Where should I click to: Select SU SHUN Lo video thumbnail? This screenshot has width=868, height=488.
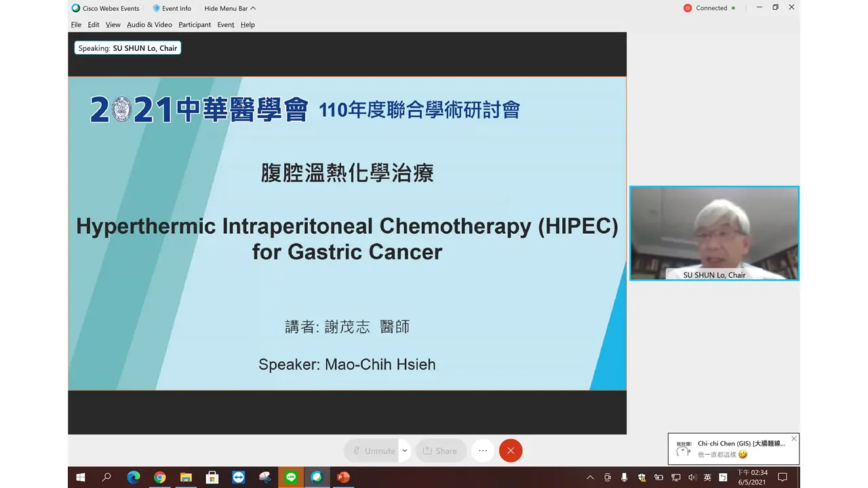(x=714, y=233)
